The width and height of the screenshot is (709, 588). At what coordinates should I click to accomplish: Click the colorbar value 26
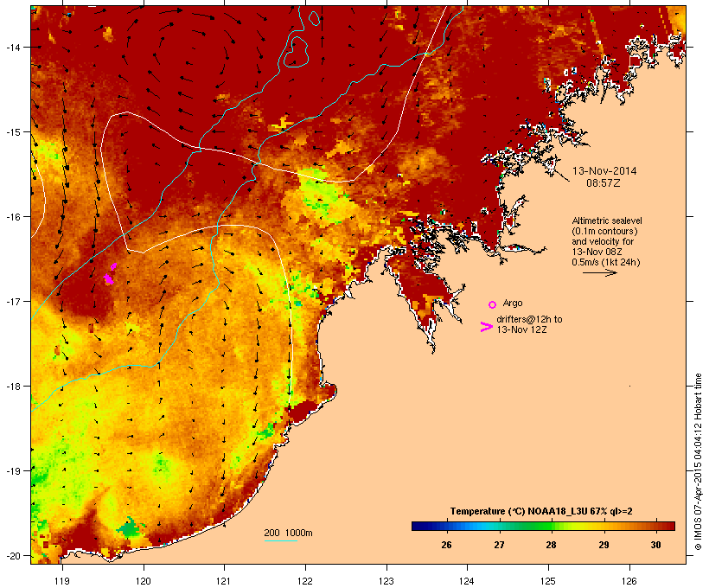pos(446,545)
